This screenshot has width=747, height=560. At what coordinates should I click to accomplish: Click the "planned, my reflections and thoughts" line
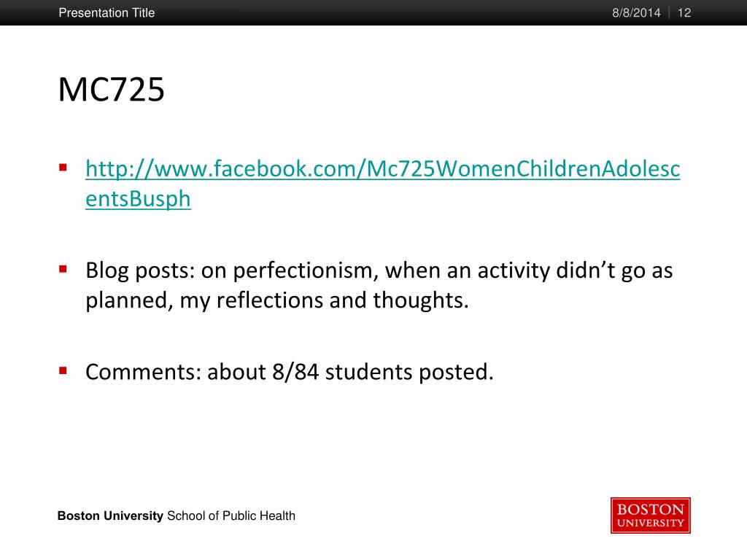point(276,300)
